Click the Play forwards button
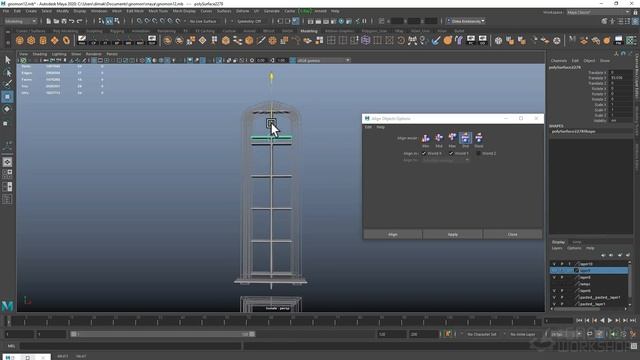 pyautogui.click(x=610, y=321)
